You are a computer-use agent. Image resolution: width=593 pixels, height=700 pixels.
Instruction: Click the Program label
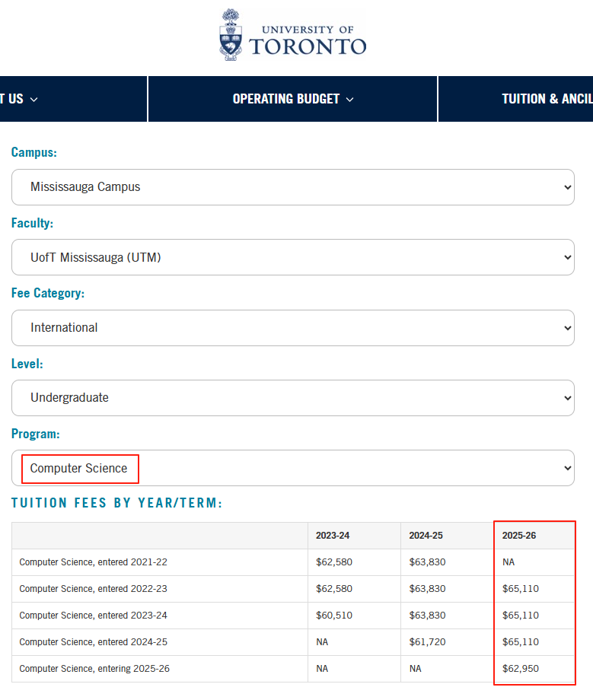pos(36,434)
